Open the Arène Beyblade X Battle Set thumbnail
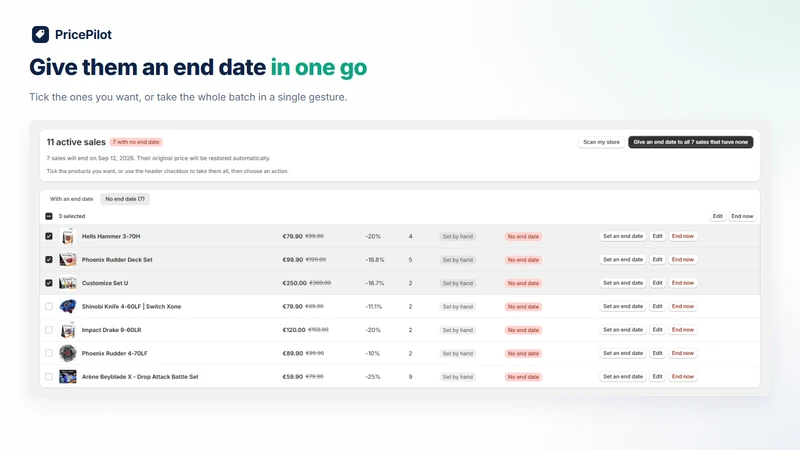The width and height of the screenshot is (800, 450). point(68,377)
